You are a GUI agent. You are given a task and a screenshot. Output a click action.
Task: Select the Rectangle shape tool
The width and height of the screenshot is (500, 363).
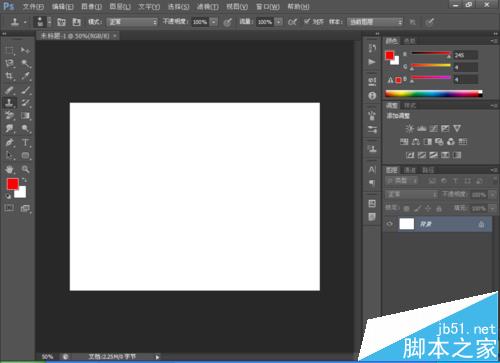click(25, 155)
